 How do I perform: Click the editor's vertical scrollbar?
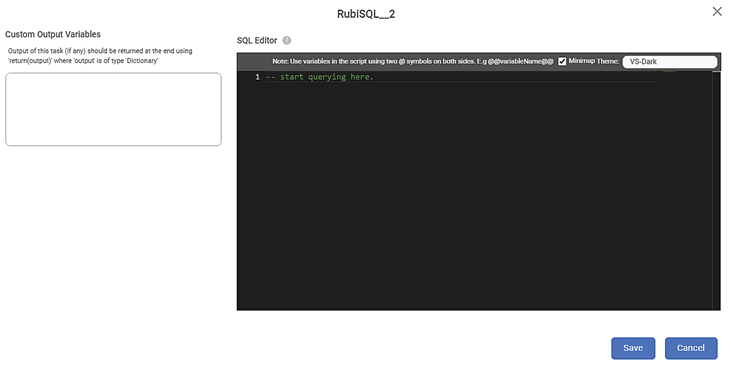pos(717,190)
